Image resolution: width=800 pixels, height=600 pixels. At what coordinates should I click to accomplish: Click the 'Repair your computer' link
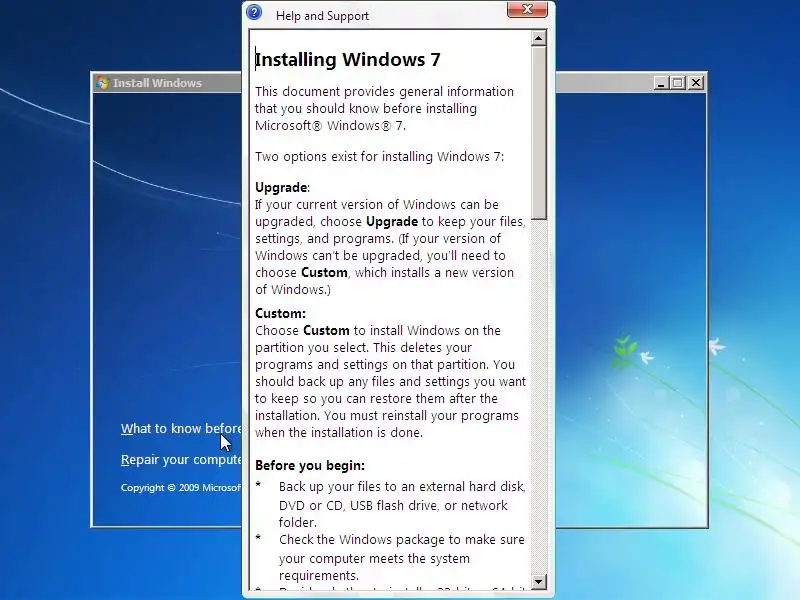pos(181,460)
